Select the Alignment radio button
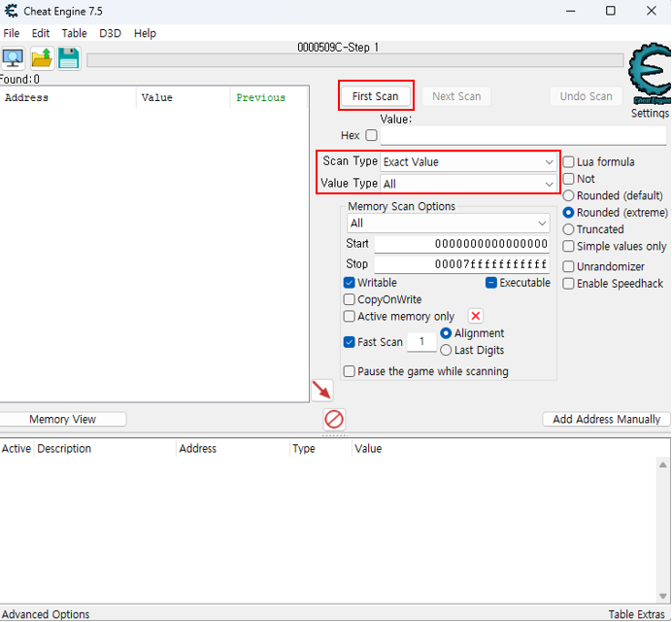 (446, 333)
